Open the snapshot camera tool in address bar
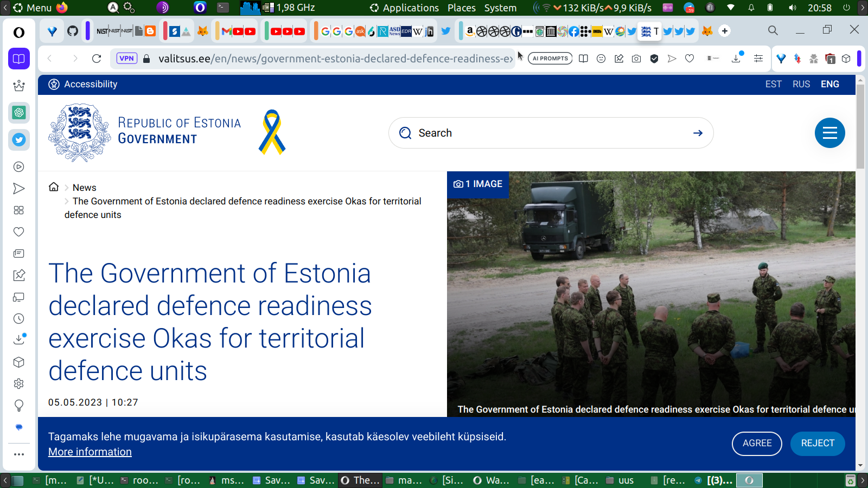The height and width of the screenshot is (488, 868). coord(636,59)
